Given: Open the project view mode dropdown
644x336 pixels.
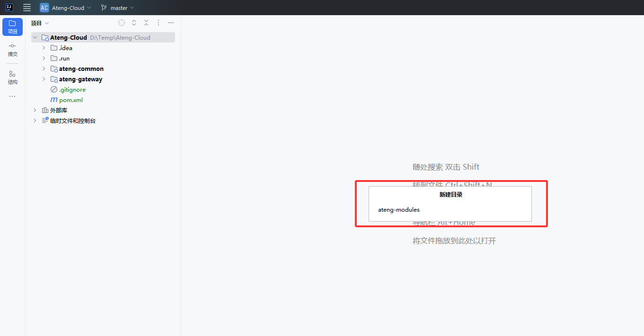Looking at the screenshot, I should coord(40,23).
